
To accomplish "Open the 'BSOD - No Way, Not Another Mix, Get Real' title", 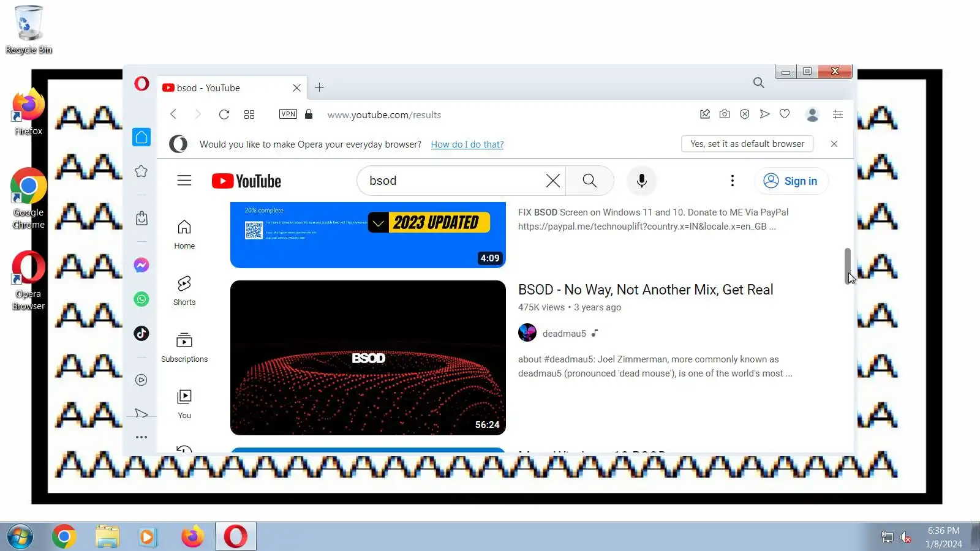I will 646,290.
